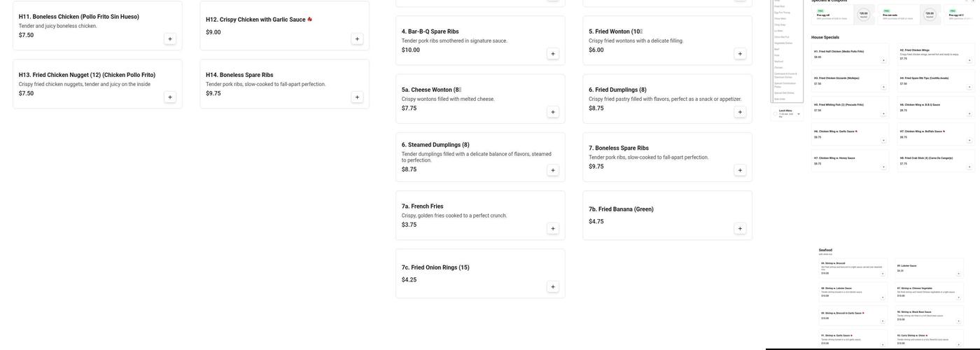Add Fried Banana (Green) to cart
Image resolution: width=980 pixels, height=350 pixels.
tap(740, 228)
